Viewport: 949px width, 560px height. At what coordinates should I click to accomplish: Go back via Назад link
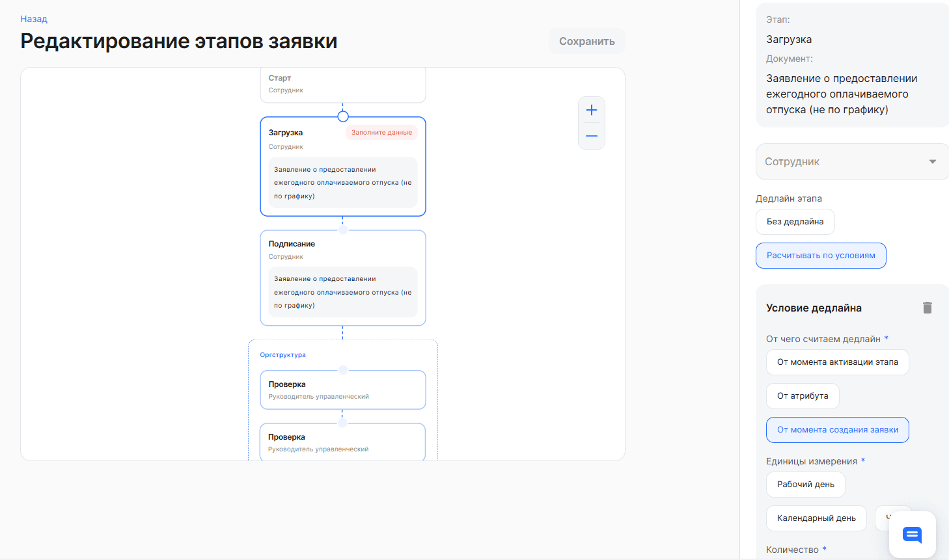(x=34, y=19)
